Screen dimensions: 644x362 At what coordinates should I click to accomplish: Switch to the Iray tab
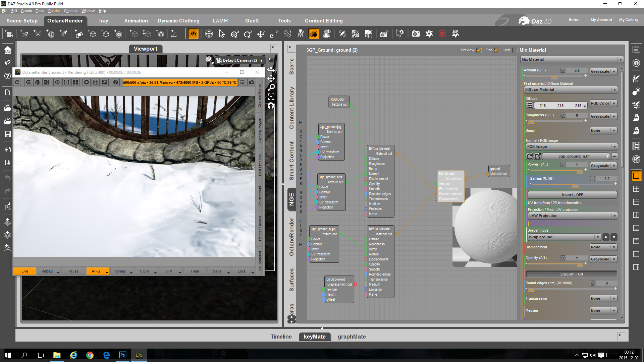click(103, 21)
